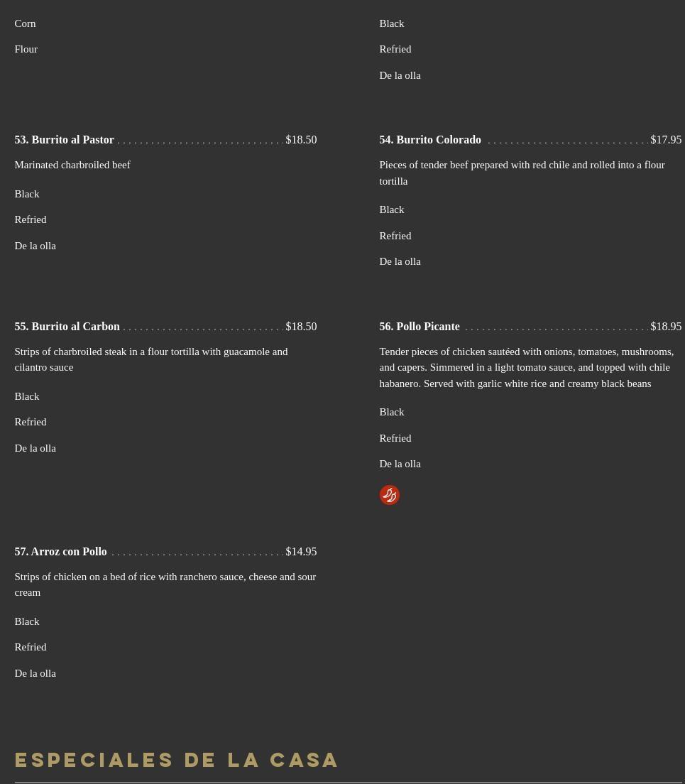Open the 53. Burrito al Pastor item
The width and height of the screenshot is (685, 784).
[x=65, y=140]
